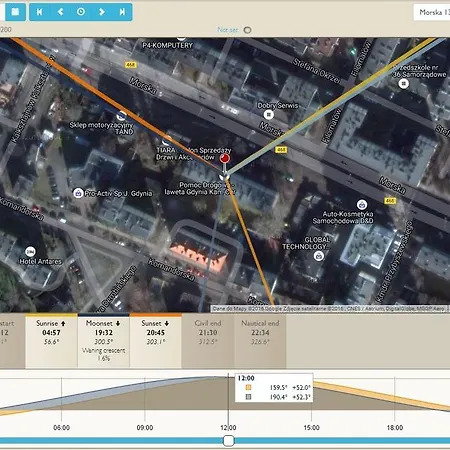Advance to next day arrow

102,12
